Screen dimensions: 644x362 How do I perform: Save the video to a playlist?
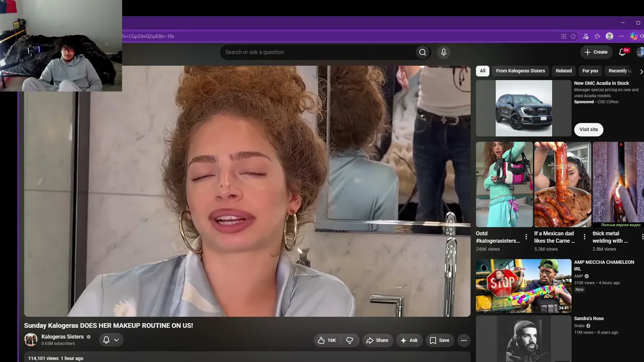[439, 340]
